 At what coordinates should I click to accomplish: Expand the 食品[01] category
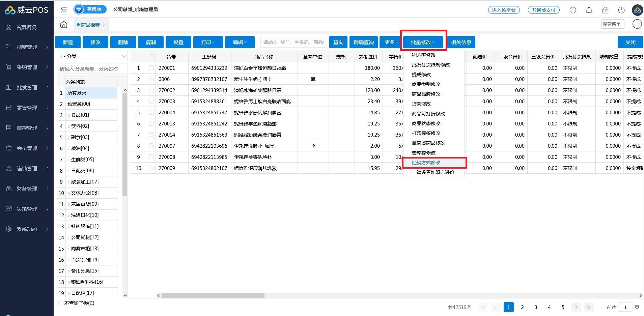(x=68, y=115)
